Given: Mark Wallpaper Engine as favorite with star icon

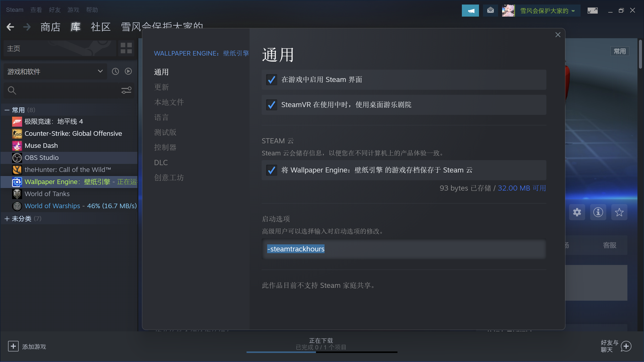Looking at the screenshot, I should [619, 212].
